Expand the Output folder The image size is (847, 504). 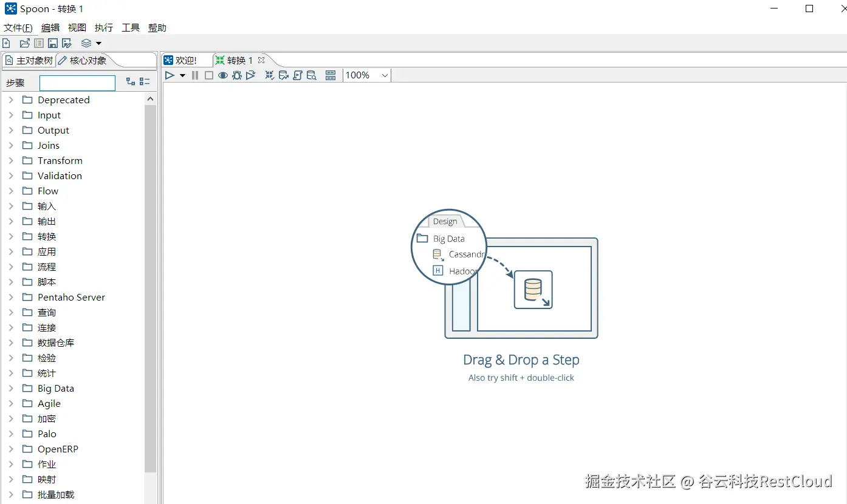11,130
